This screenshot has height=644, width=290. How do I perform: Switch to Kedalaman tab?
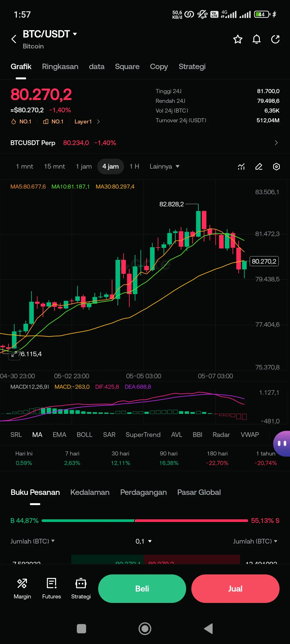[x=90, y=492]
